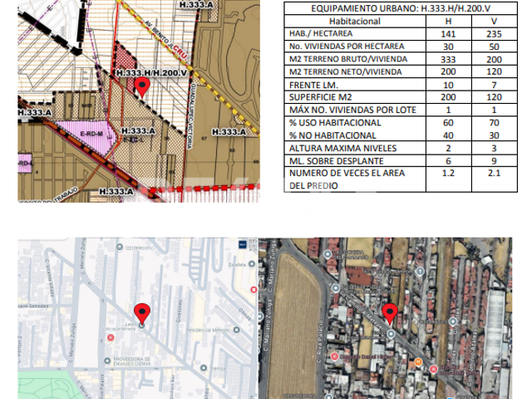532x399 pixels.
Task: Click the Altura Maxima Niveles row label
Action: [x=342, y=148]
